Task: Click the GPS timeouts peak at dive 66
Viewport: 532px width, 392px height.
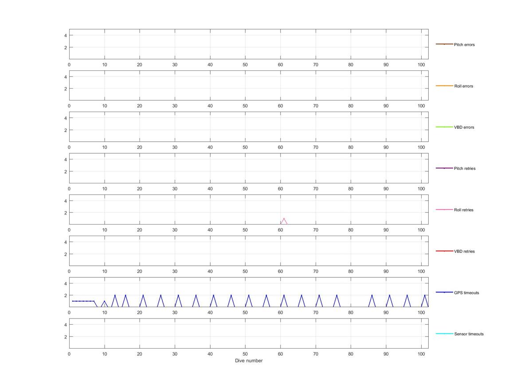Action: click(301, 295)
